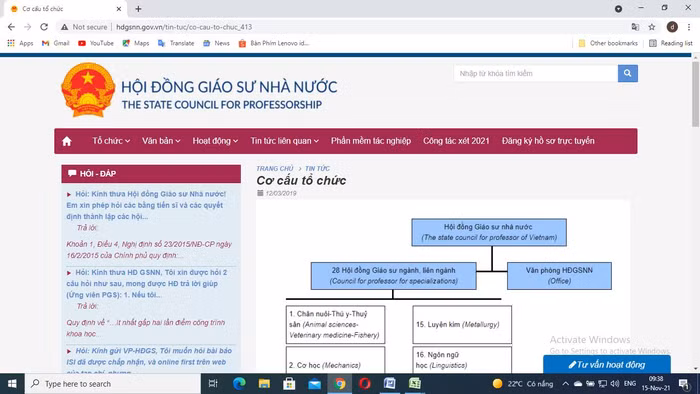Open Công tác xét 2021 menu item
Image resolution: width=700 pixels, height=394 pixels.
click(x=456, y=141)
